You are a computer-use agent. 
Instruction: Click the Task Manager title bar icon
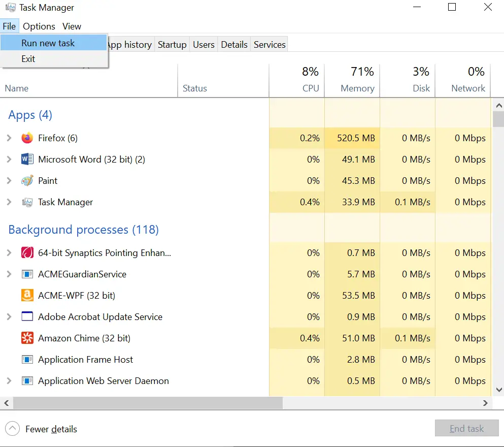[11, 8]
